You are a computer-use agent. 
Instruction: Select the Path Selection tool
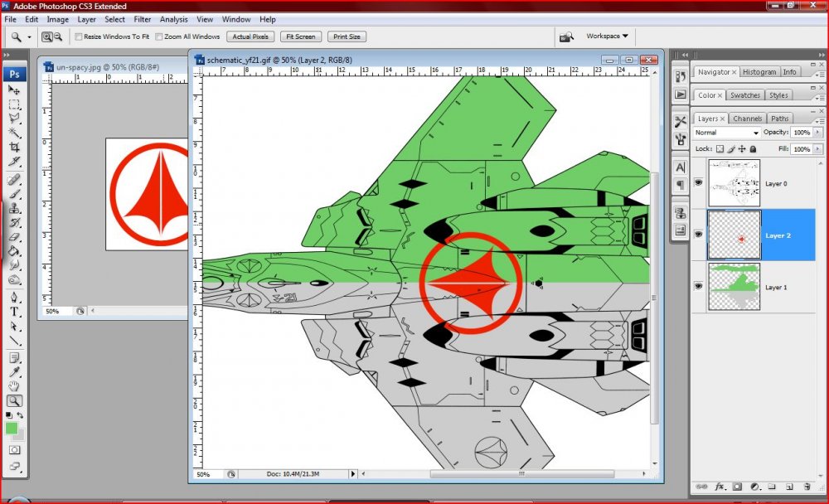(14, 326)
